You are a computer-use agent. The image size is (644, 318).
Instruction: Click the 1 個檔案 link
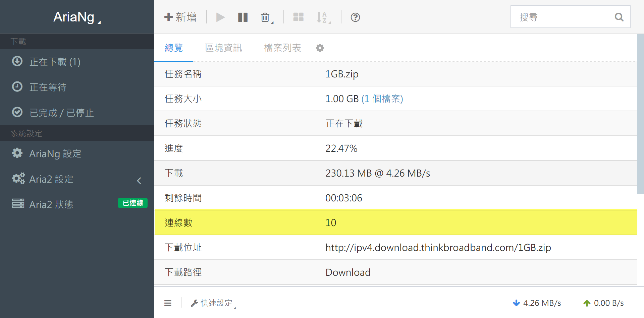[x=382, y=99]
